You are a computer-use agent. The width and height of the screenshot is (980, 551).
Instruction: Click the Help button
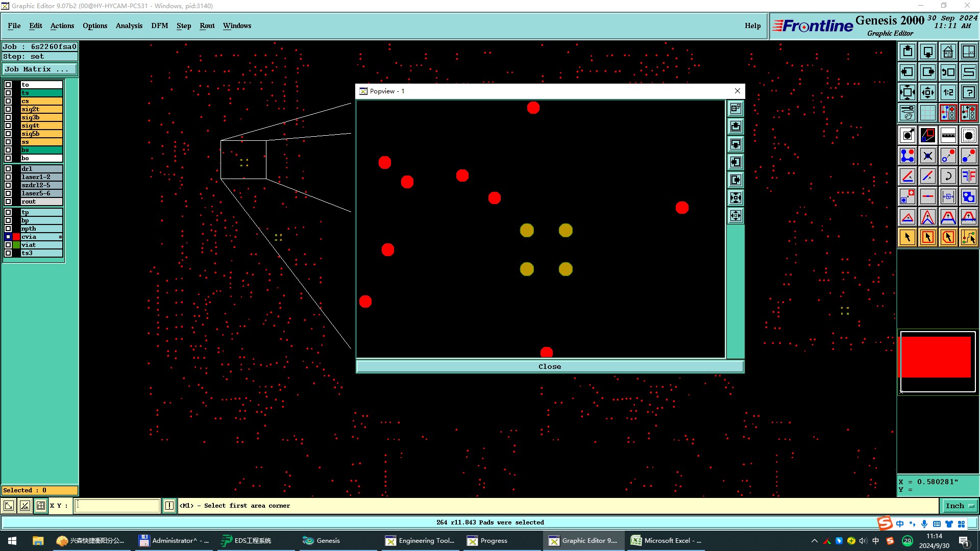[752, 26]
